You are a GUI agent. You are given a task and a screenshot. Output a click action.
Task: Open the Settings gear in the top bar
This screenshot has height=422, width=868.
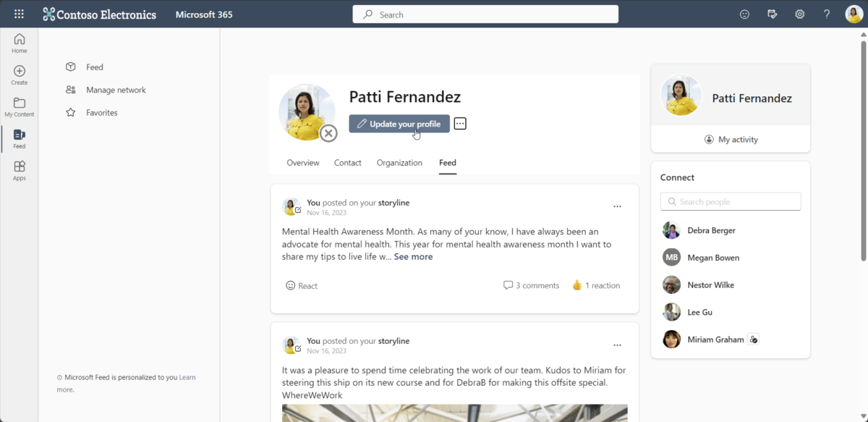pos(799,14)
